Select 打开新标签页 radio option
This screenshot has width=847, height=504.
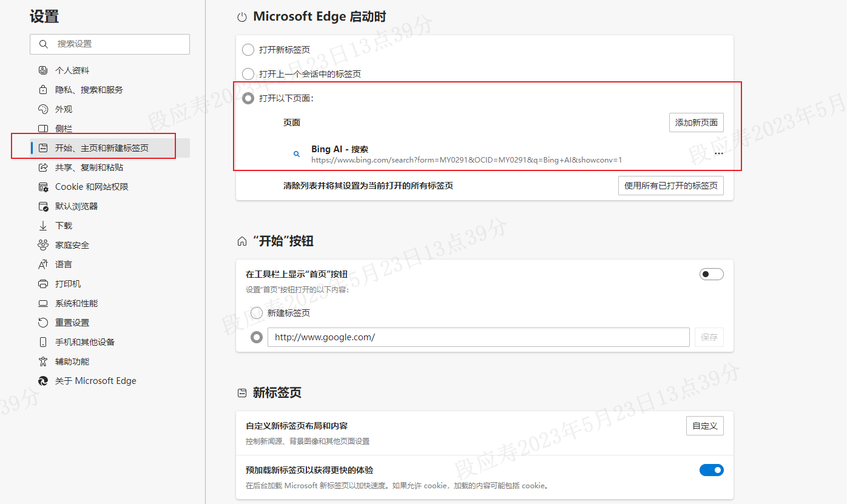[248, 50]
